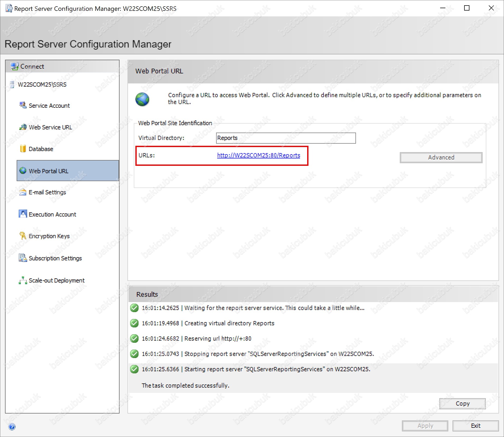Select the W22SCOM25\SSRS server node
This screenshot has height=437, width=504.
[42, 84]
